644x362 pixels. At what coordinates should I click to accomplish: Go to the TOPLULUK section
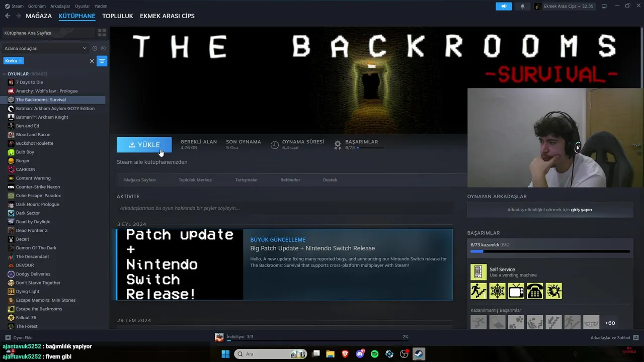click(117, 16)
